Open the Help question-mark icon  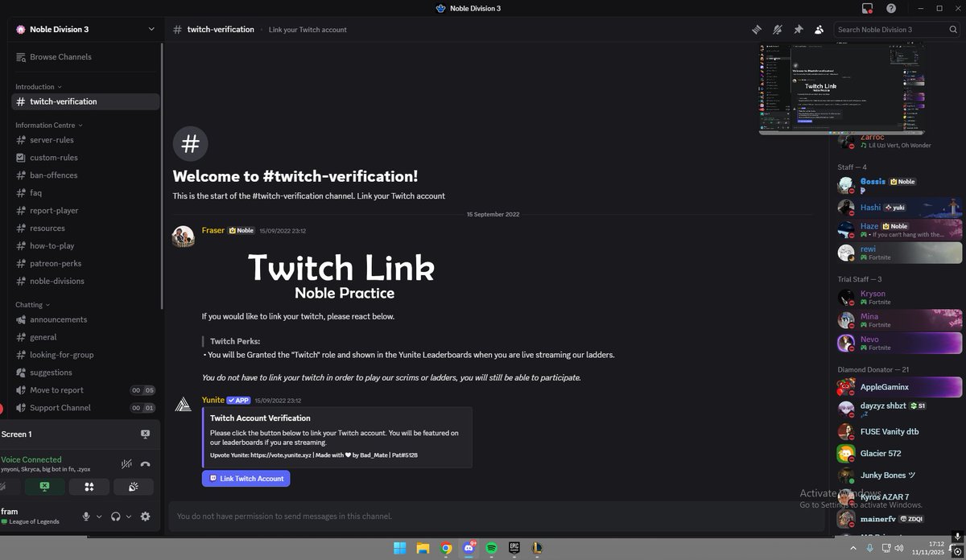tap(891, 8)
